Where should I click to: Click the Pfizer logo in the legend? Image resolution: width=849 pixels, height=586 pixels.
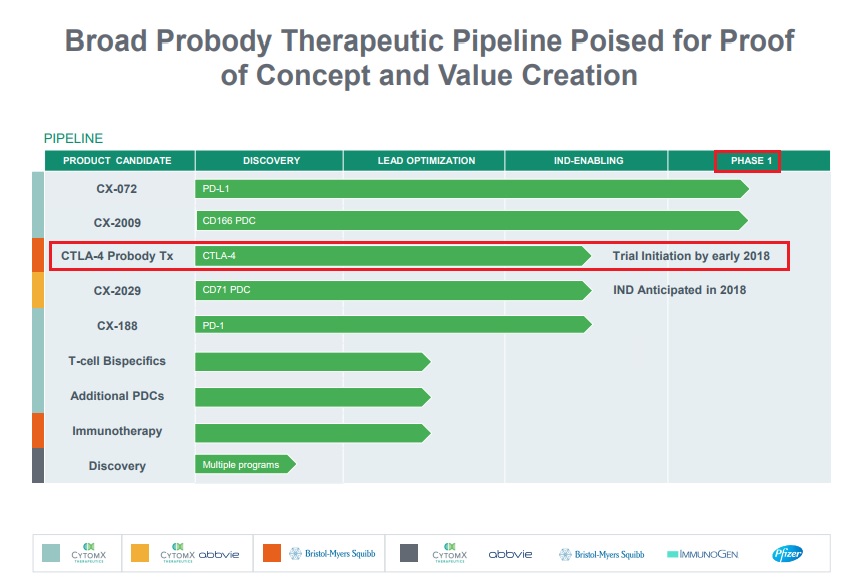click(787, 553)
